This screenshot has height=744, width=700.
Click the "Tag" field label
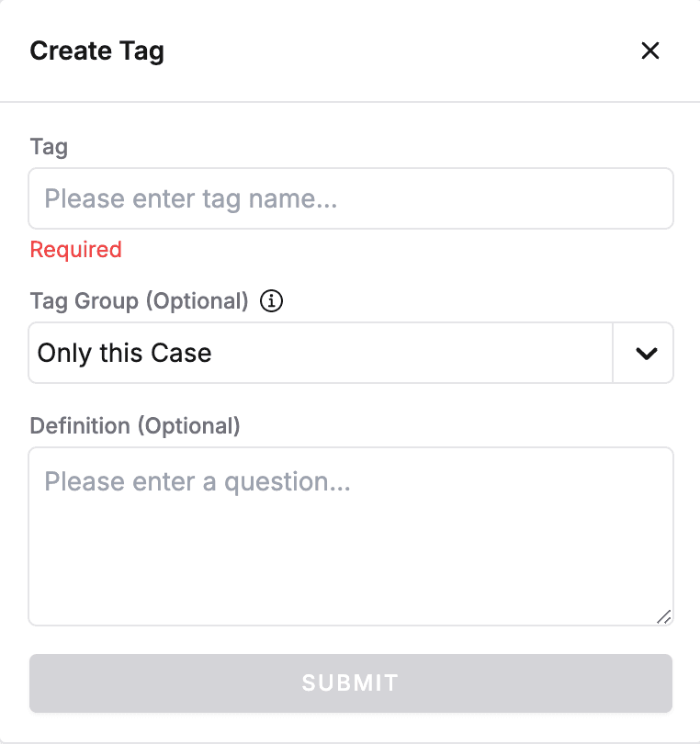click(49, 147)
